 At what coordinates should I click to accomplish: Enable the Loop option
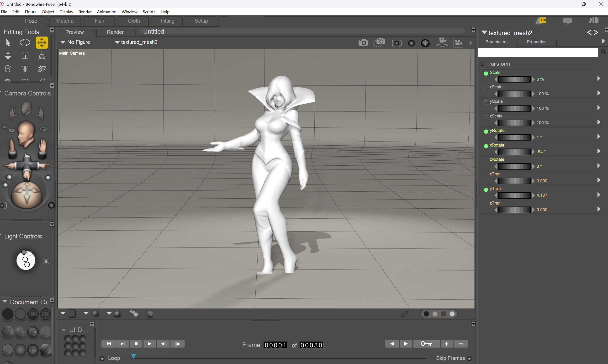tap(102, 359)
